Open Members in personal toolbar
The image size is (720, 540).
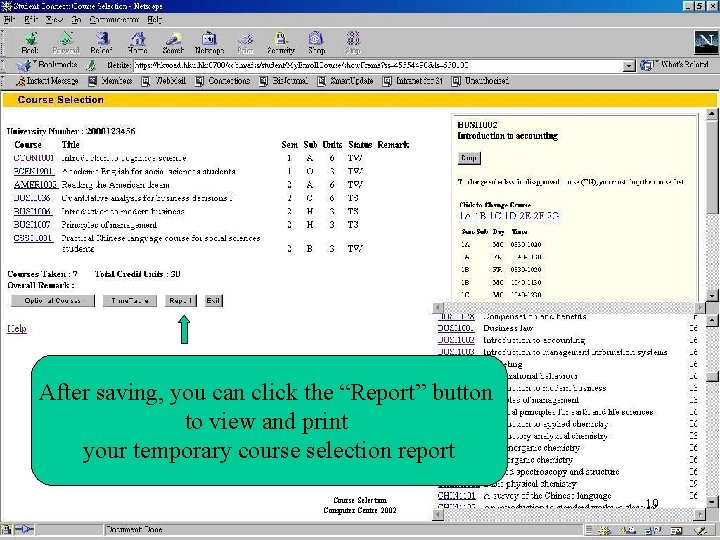pyautogui.click(x=110, y=81)
